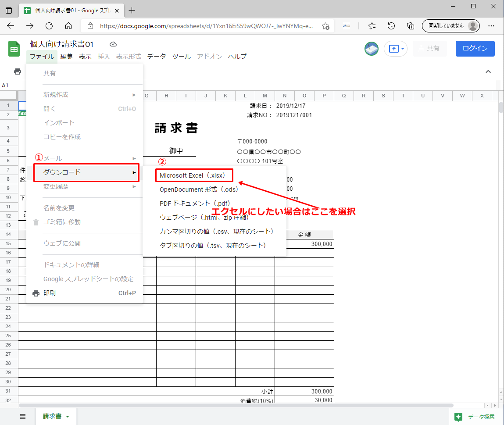Click the green Google Sheets logo

(x=14, y=49)
